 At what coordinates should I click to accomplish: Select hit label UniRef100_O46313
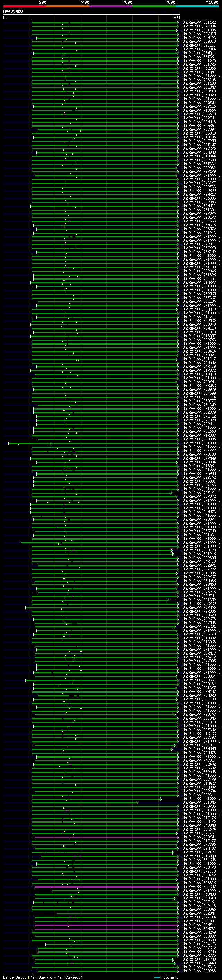(199, 967)
